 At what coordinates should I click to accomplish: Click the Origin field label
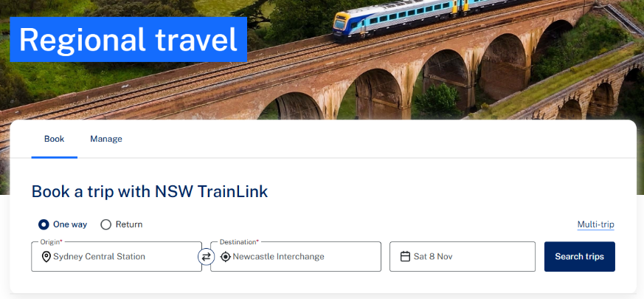51,242
